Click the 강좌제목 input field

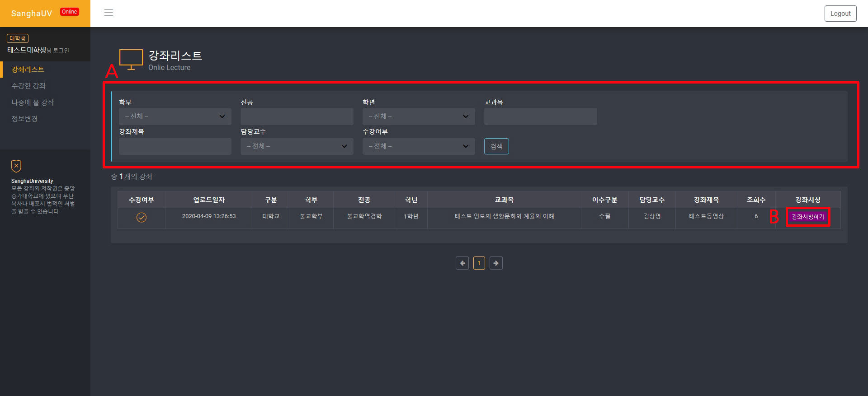click(175, 146)
